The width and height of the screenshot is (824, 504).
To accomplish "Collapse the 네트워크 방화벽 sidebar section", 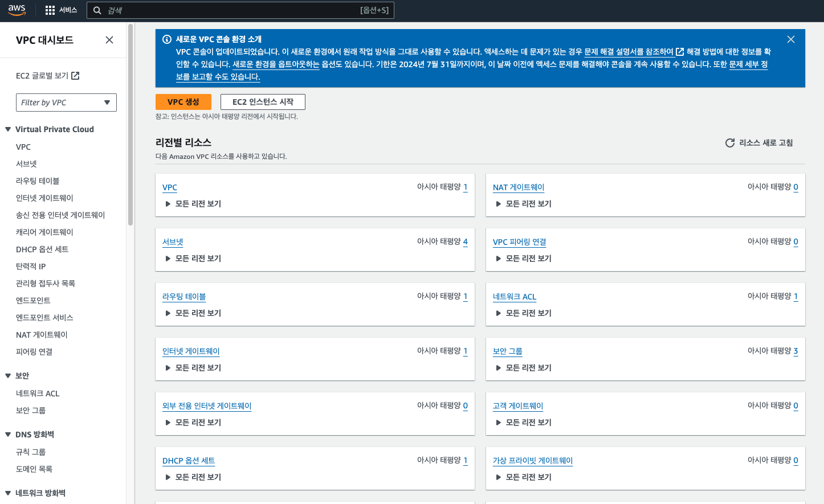I will pyautogui.click(x=8, y=493).
